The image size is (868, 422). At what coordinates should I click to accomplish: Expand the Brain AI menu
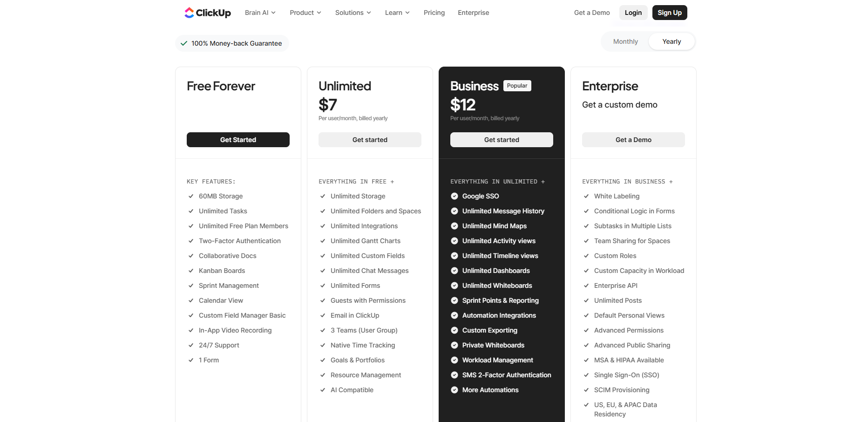[260, 13]
